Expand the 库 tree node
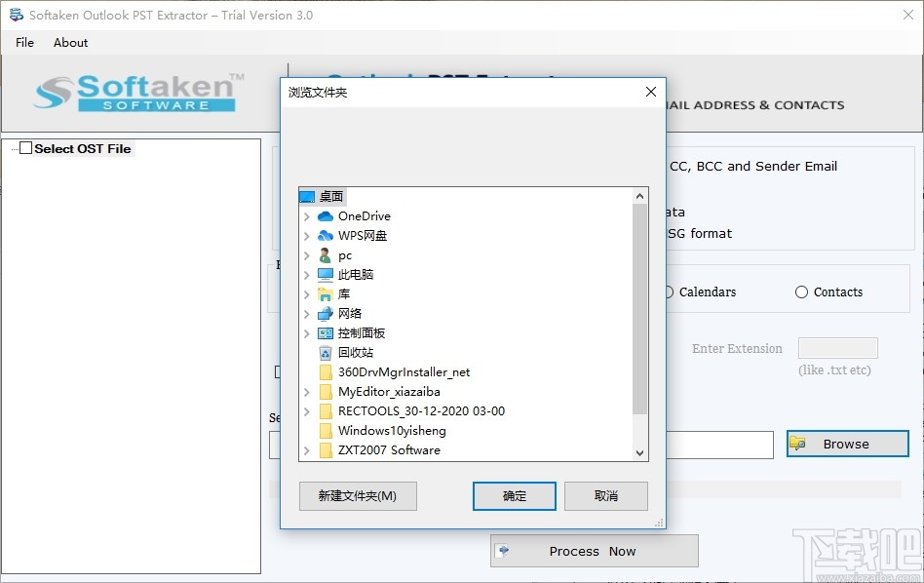 pos(305,293)
